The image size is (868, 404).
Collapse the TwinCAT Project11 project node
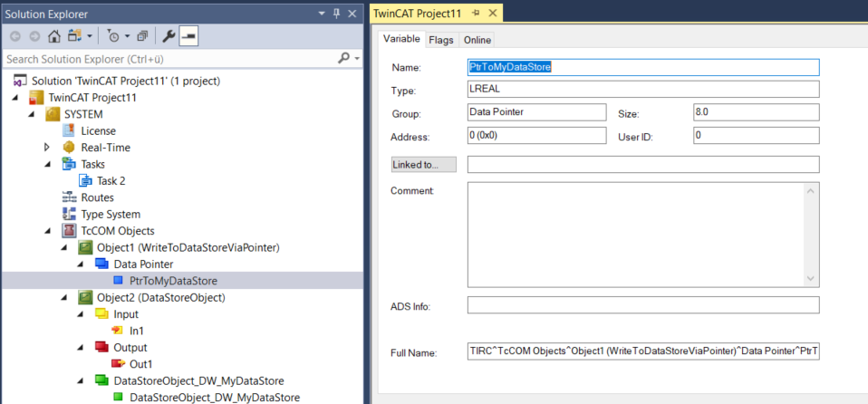[14, 98]
